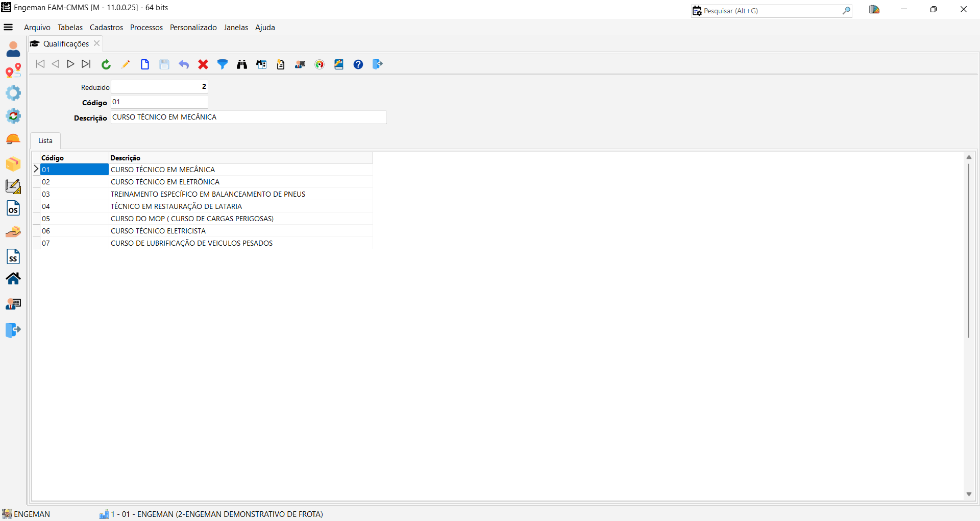Image resolution: width=980 pixels, height=521 pixels.
Task: Open the blue funnel filter tool
Action: pyautogui.click(x=223, y=64)
